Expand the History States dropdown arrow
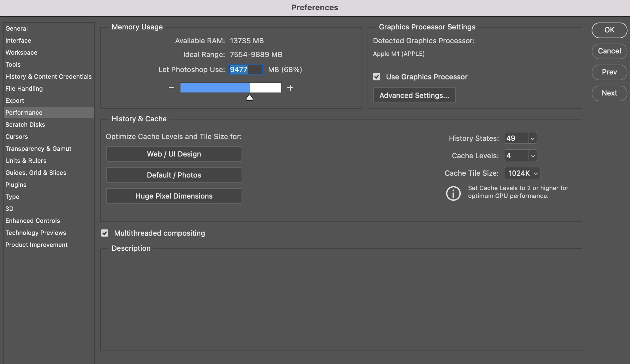Screen dimensions: 630x364 532,138
